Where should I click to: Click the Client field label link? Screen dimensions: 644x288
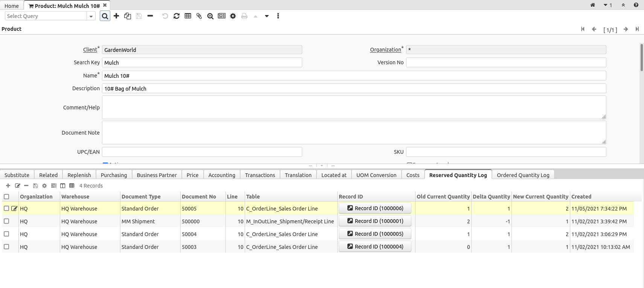pyautogui.click(x=90, y=50)
